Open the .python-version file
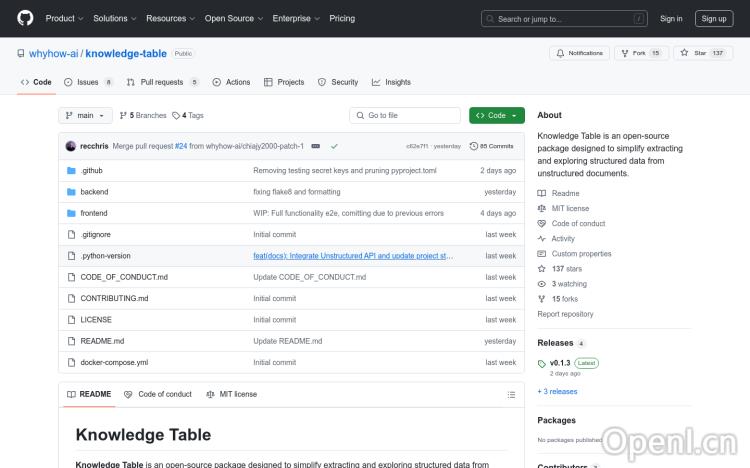 coord(105,256)
